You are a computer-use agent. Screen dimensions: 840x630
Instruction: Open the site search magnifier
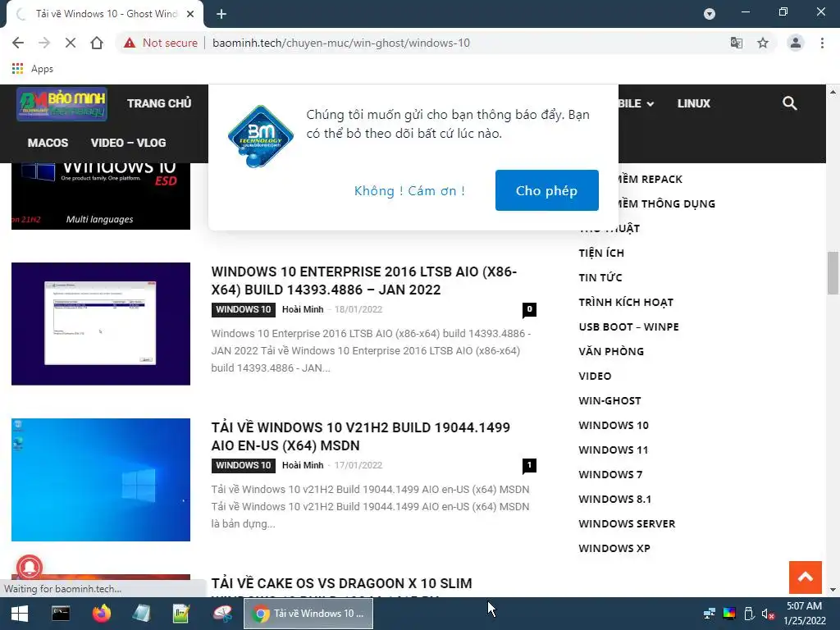(790, 103)
